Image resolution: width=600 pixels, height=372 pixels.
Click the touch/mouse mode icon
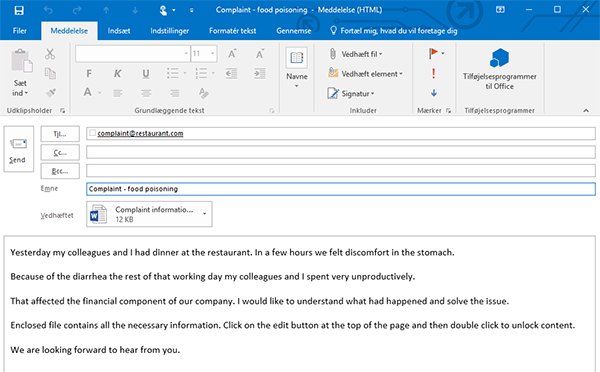[x=163, y=10]
